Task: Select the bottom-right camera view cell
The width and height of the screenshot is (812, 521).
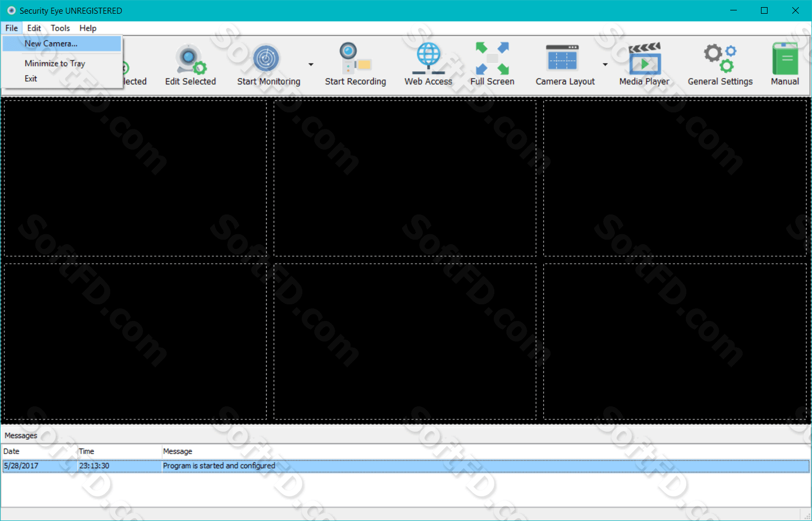Action: click(675, 342)
